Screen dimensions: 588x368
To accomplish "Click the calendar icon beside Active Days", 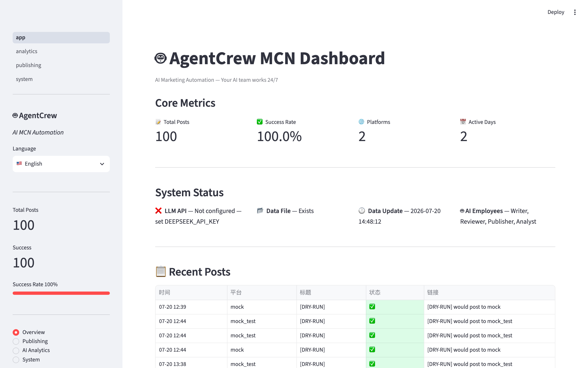I will coord(463,122).
